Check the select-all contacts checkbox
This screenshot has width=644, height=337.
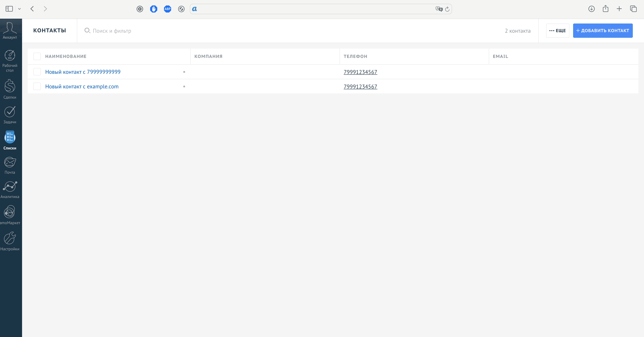coord(37,56)
